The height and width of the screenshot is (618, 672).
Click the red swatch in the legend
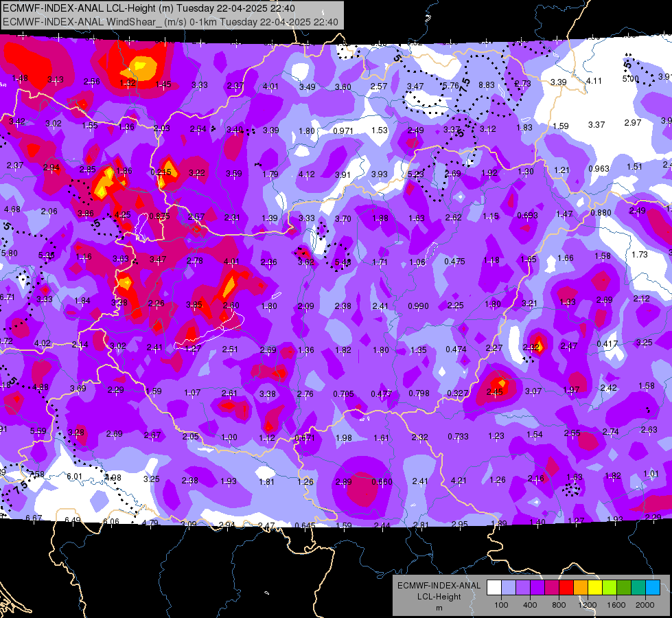566,588
